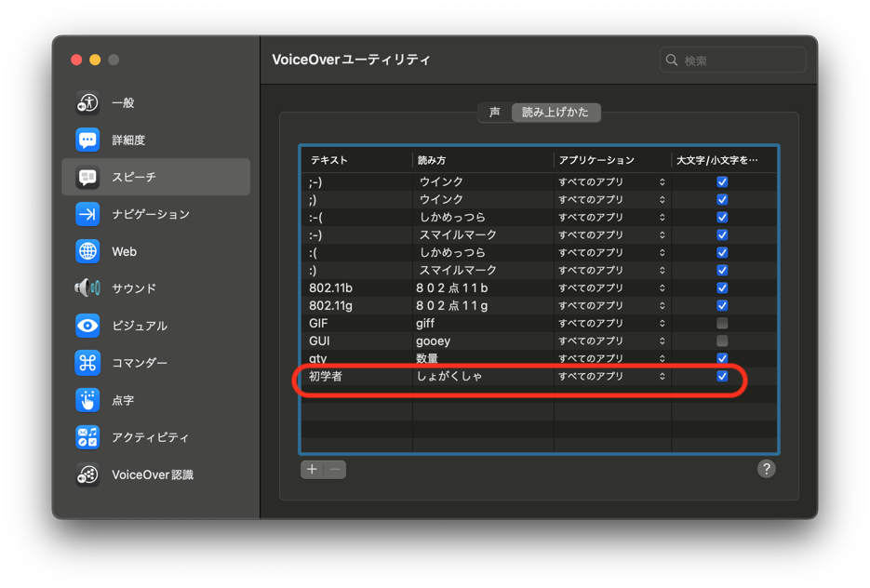
Task: Uncheck 大文字/小文字 for the 初学者 row
Action: 722,376
